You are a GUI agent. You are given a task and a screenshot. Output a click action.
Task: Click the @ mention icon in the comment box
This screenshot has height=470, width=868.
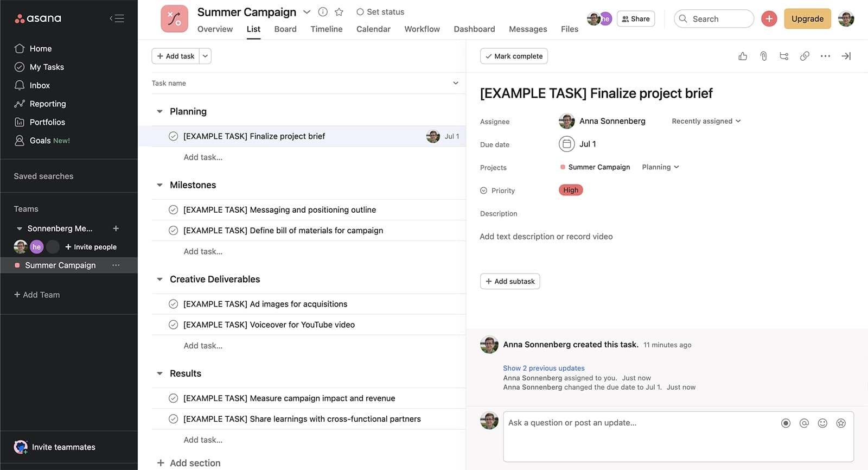click(804, 423)
